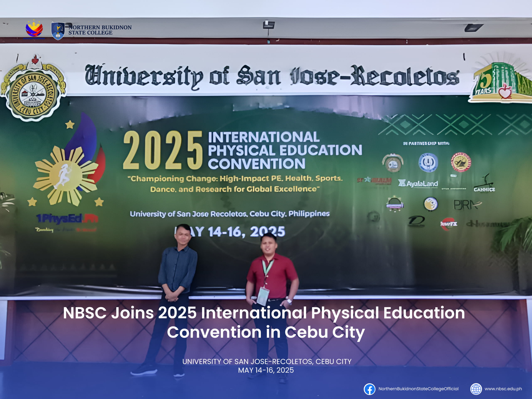Image resolution: width=532 pixels, height=399 pixels.
Task: Click the "1PhysEd.Ph" logo text
Action: [x=67, y=219]
